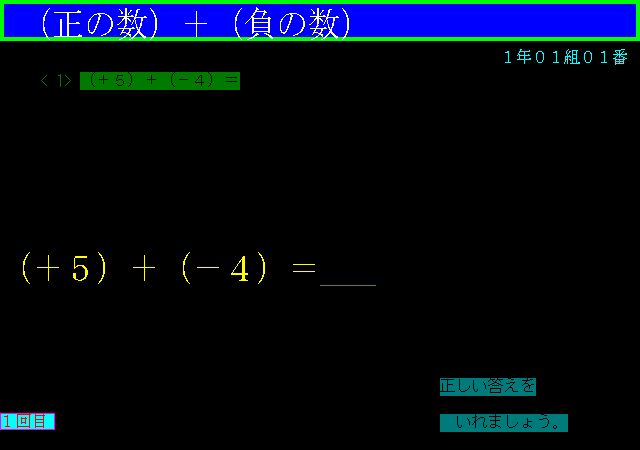The width and height of the screenshot is (640, 450).
Task: Click the large yellow (+5) term
Action: pyautogui.click(x=64, y=269)
